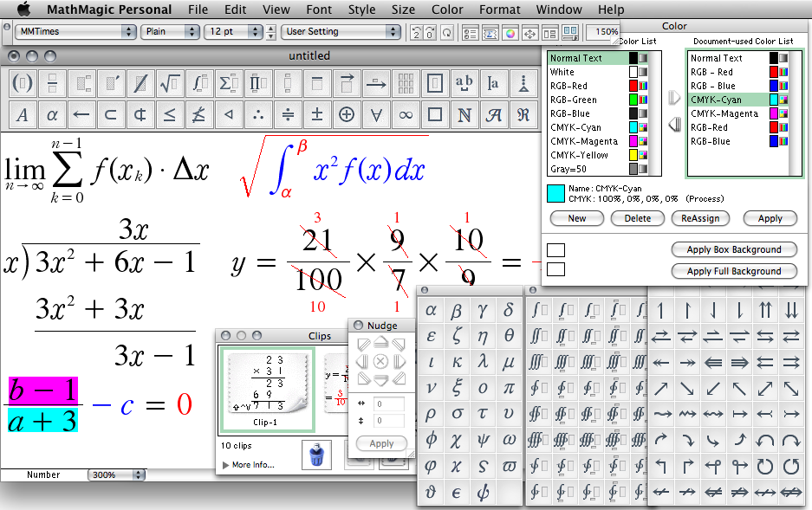Insert the lambda Greek letter
The width and height of the screenshot is (812, 510).
click(483, 362)
